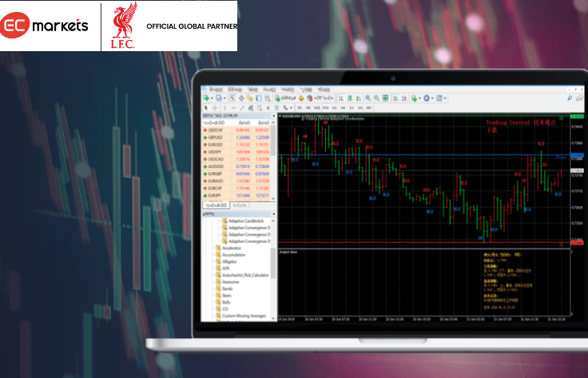588x378 pixels.
Task: Switch to the M1 timeframe
Action: [299, 108]
